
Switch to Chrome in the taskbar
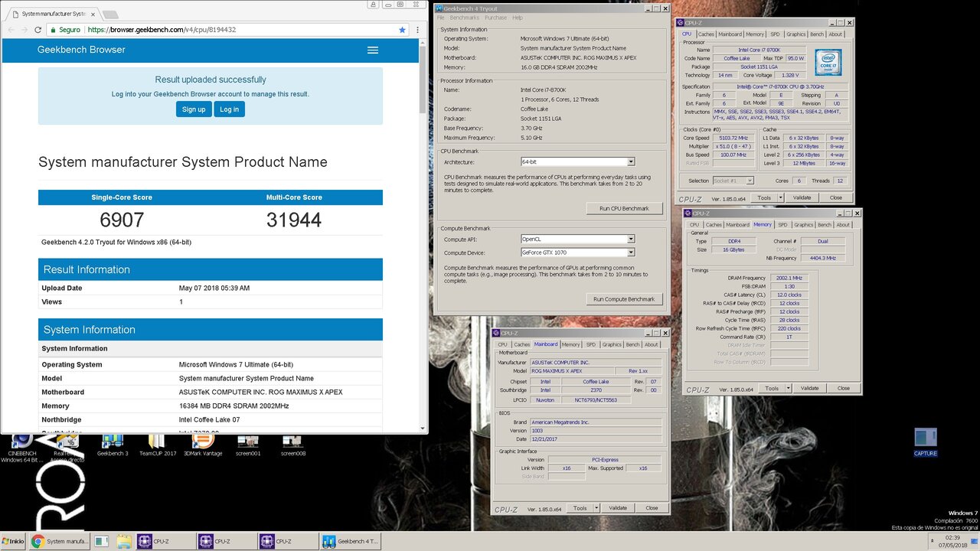pos(60,541)
